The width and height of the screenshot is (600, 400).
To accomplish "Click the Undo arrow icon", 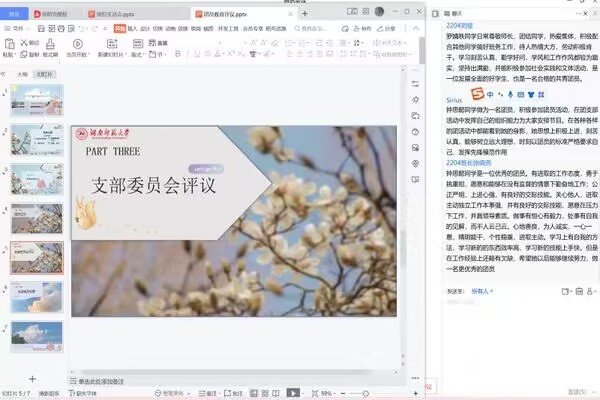I will click(x=81, y=29).
